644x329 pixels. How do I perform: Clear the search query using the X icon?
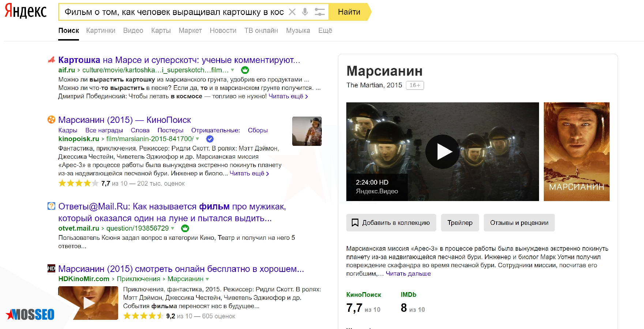point(292,12)
